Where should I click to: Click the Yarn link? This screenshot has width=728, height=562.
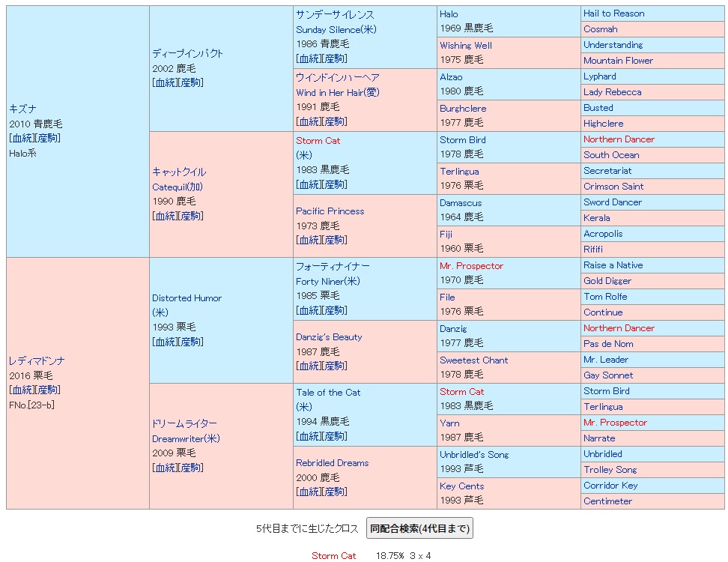[449, 423]
